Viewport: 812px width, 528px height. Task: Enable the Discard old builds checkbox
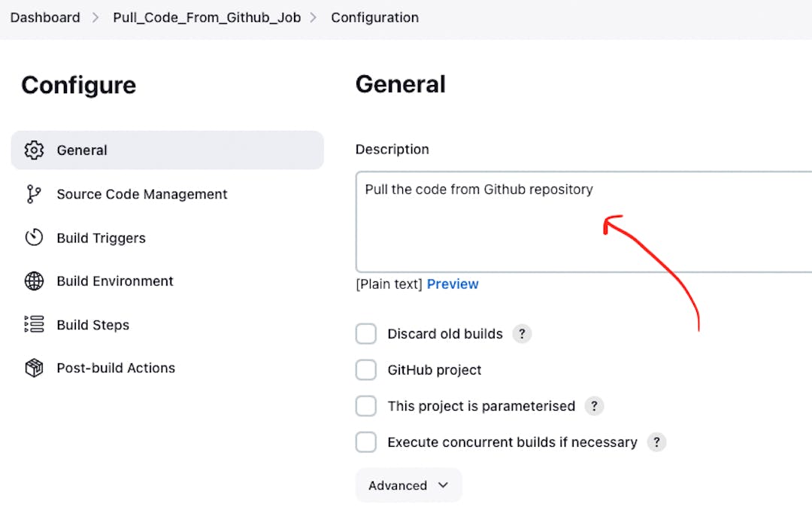point(366,334)
